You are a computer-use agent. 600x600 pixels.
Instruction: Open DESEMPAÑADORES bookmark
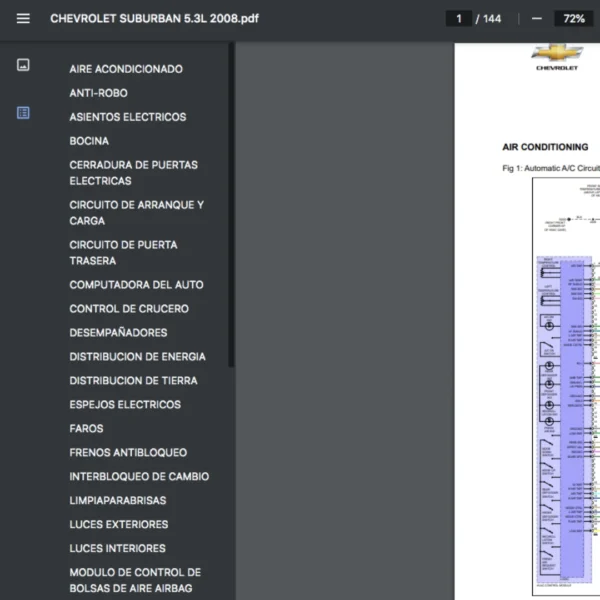(x=118, y=333)
